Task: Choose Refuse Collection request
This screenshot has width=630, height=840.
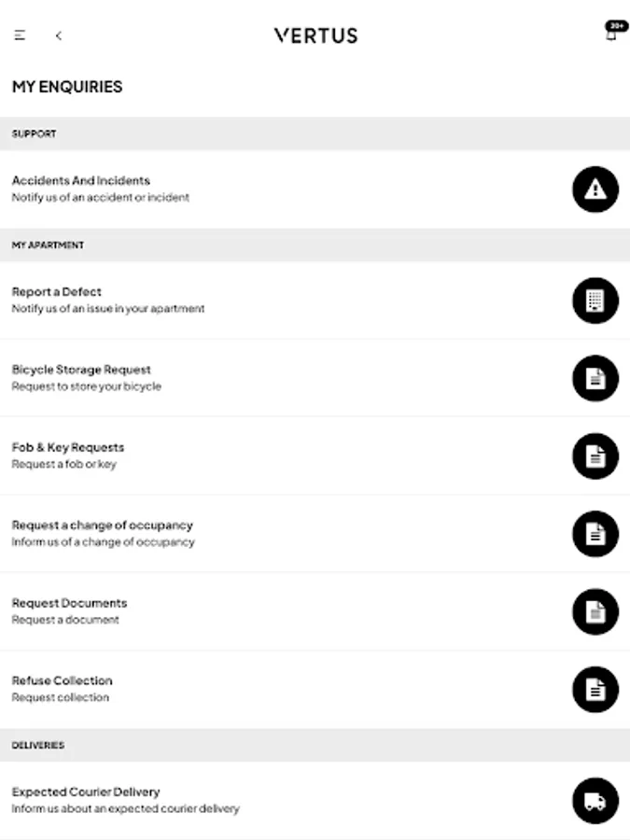Action: click(63, 681)
